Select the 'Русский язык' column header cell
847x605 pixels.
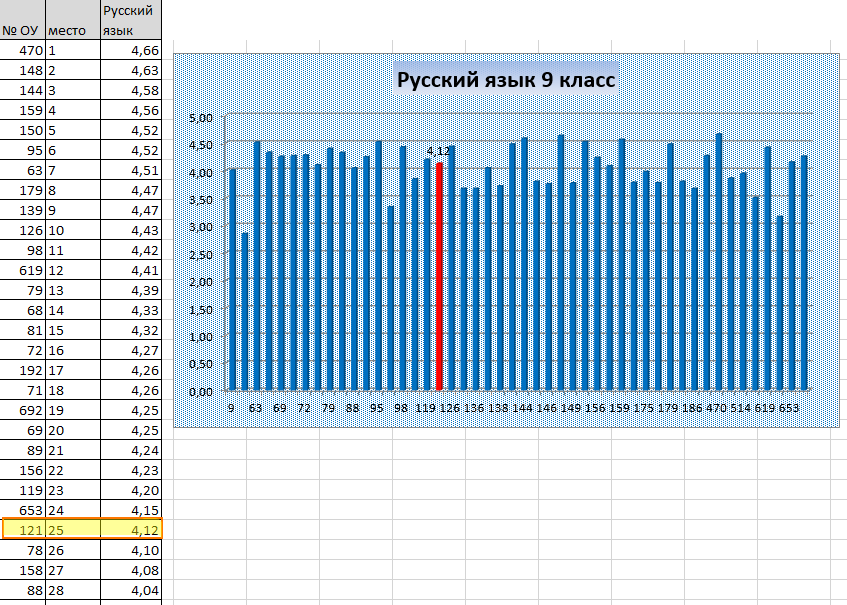131,19
